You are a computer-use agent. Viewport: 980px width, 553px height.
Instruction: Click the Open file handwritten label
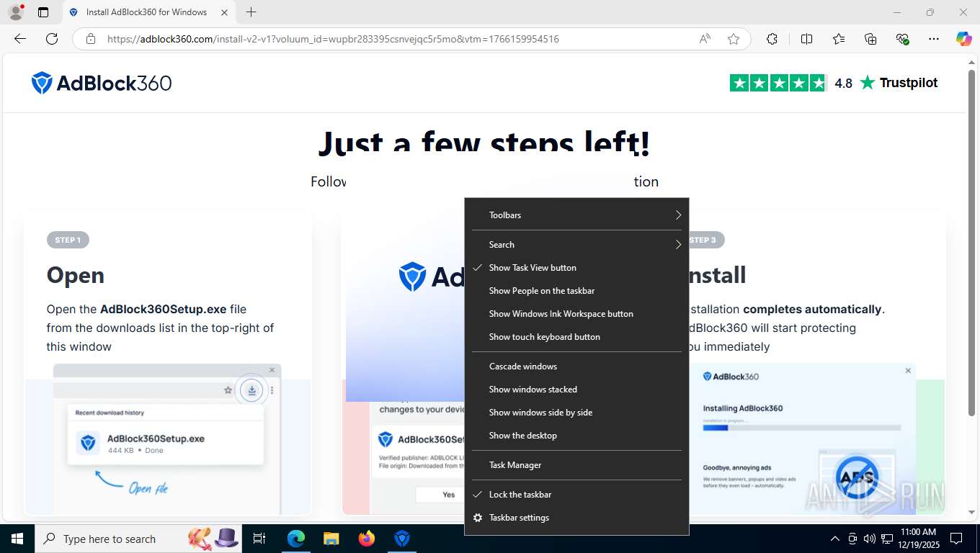click(148, 487)
